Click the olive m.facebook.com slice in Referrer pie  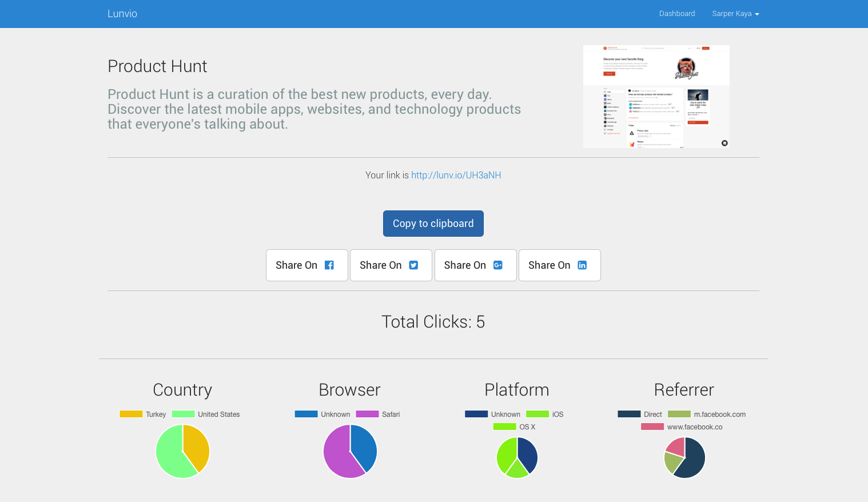[672, 462]
